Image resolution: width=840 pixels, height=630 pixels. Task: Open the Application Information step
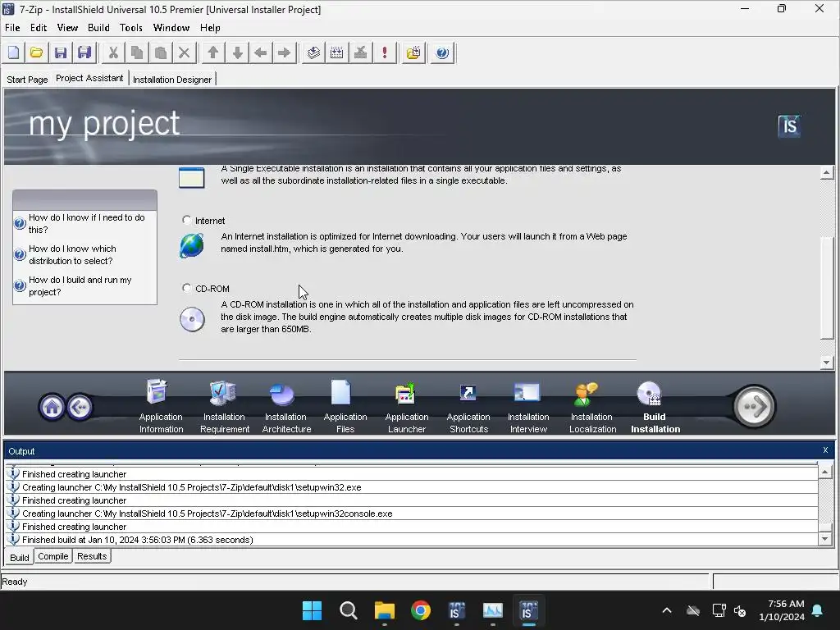[x=161, y=407]
